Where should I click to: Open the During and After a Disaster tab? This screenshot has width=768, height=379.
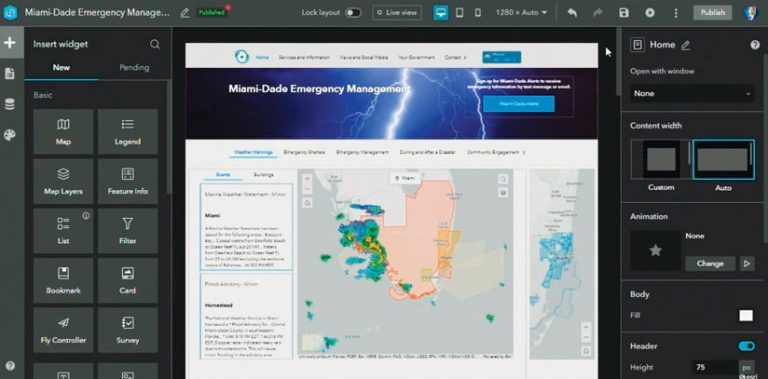(427, 153)
